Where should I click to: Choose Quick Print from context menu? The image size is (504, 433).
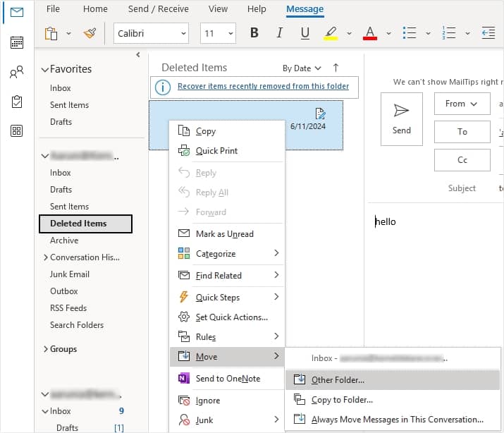(227, 151)
